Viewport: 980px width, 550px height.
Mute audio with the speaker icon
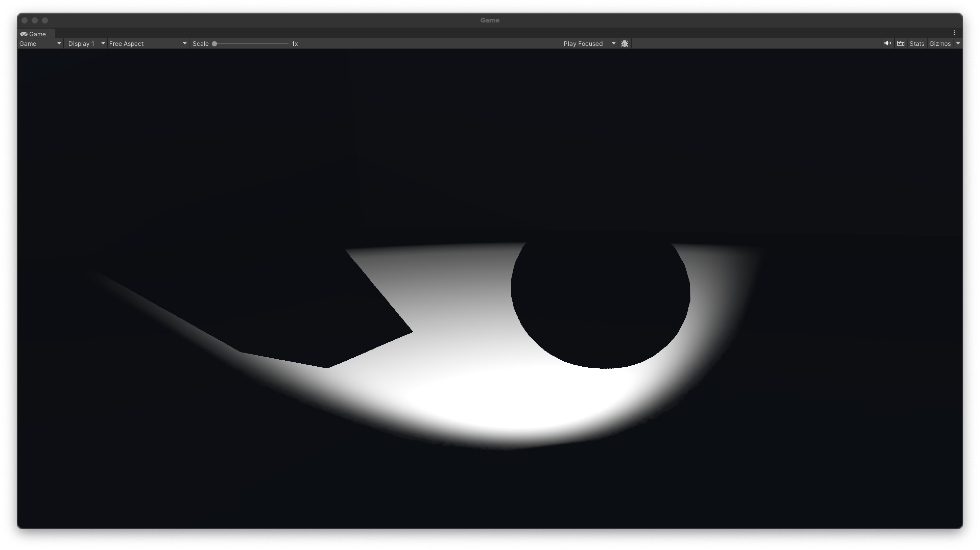coord(887,44)
